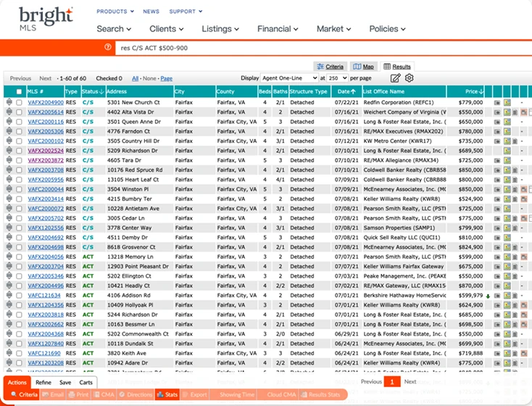The width and height of the screenshot is (532, 406).
Task: Open the Listings menu
Action: pos(220,29)
